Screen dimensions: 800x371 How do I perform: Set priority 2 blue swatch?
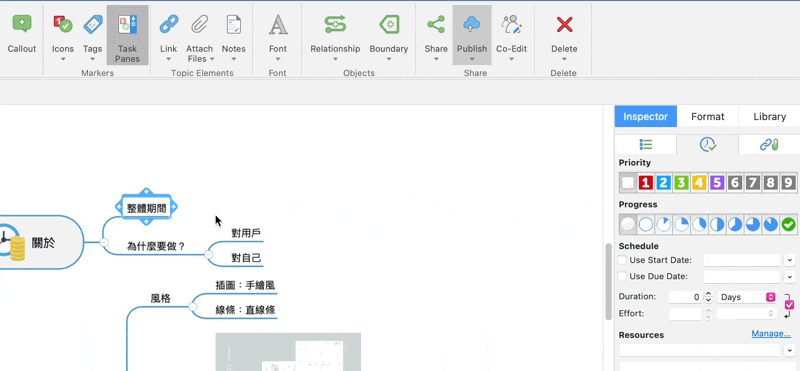[663, 182]
